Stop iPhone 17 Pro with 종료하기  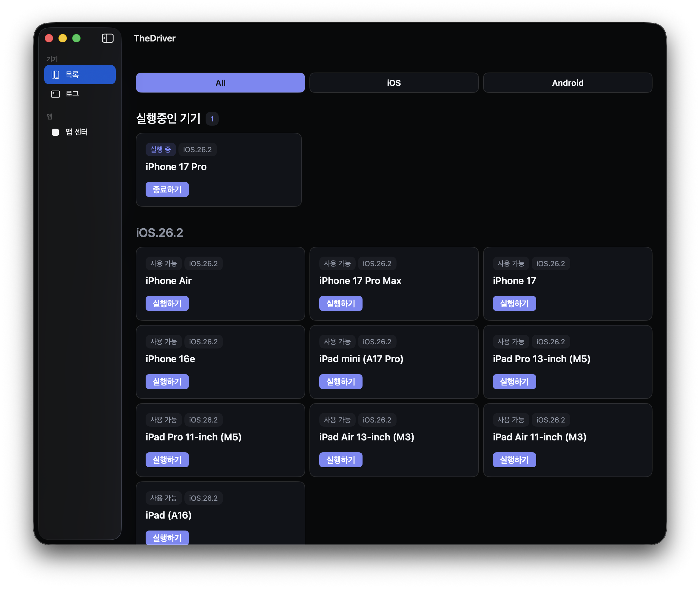(x=167, y=190)
